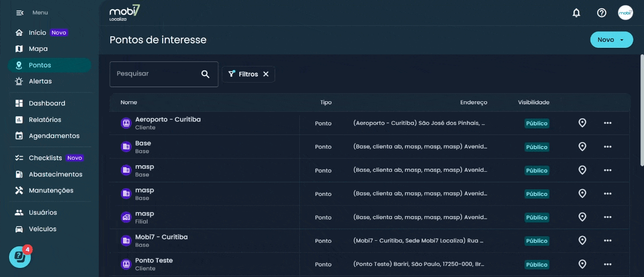Image resolution: width=644 pixels, height=277 pixels.
Task: Click the Mobi7 - Curitiba base icon
Action: [126, 241]
